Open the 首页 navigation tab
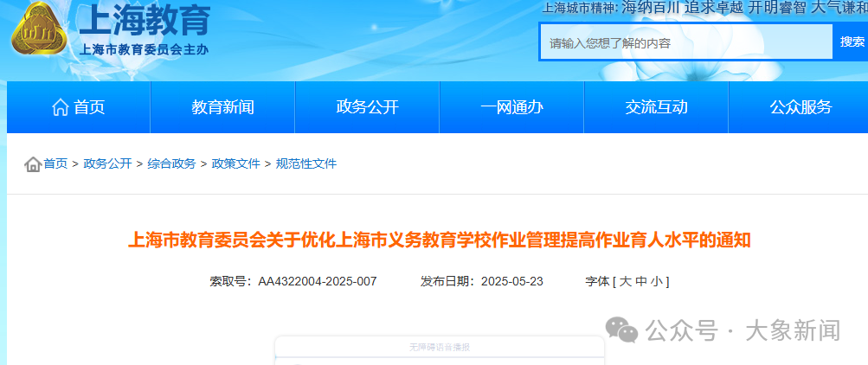 tap(79, 107)
